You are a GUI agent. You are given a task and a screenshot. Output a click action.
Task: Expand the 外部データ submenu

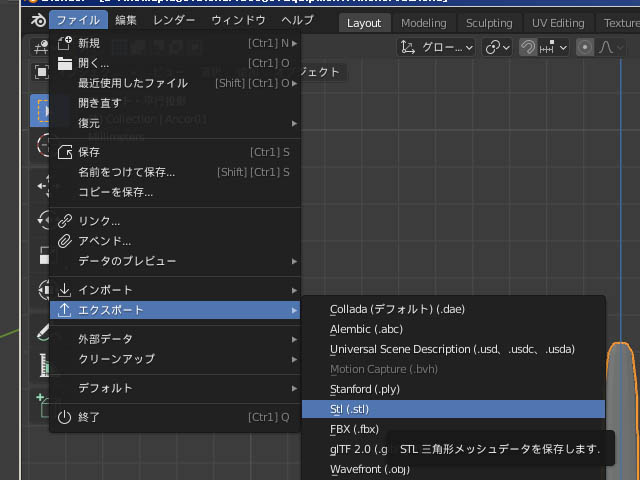(175, 339)
